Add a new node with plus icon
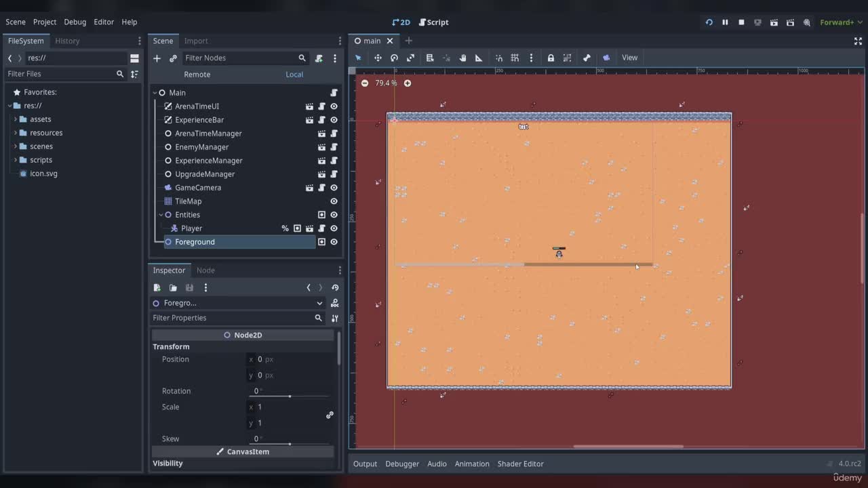Viewport: 868px width, 488px height. (x=157, y=58)
